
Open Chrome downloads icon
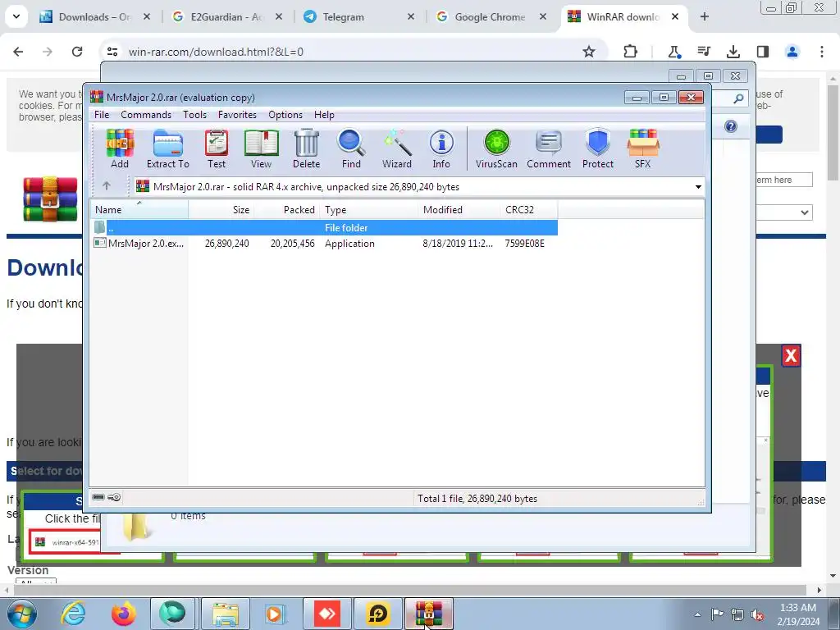pyautogui.click(x=733, y=52)
